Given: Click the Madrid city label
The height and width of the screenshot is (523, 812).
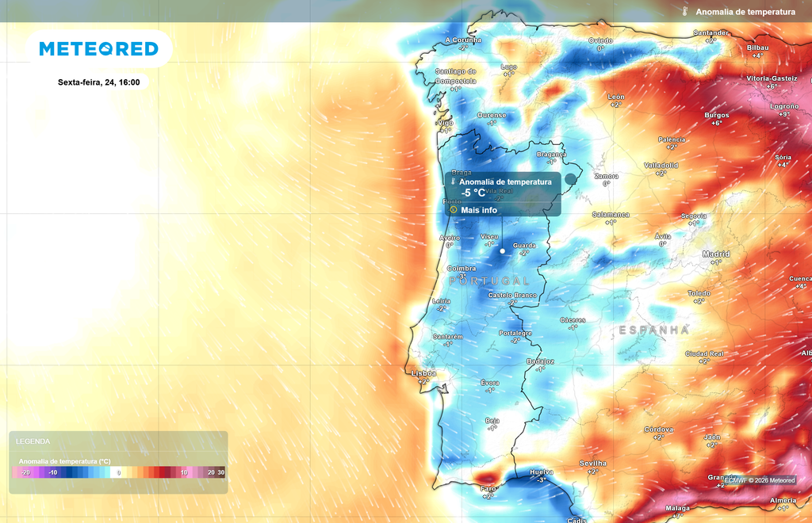Looking at the screenshot, I should 716,254.
